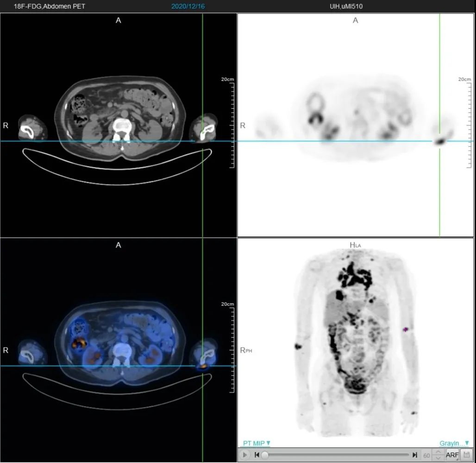Click the 18F-FDG Abdomen PET series title
The width and height of the screenshot is (476, 463).
pos(50,6)
